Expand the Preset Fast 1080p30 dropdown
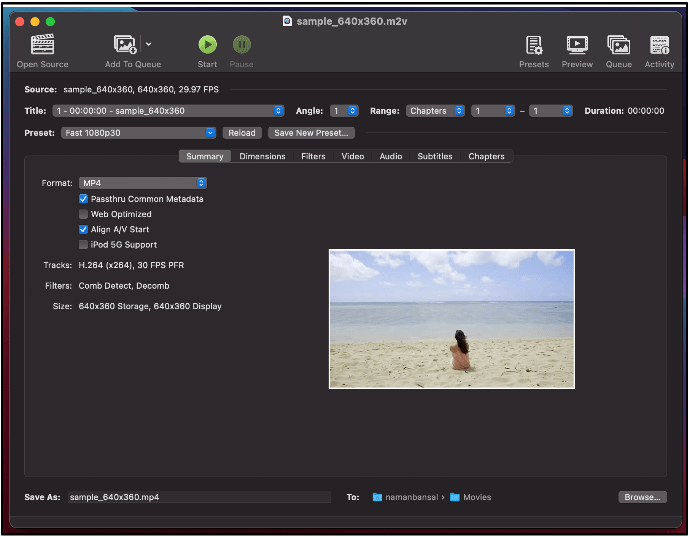The image size is (690, 537). (x=140, y=133)
